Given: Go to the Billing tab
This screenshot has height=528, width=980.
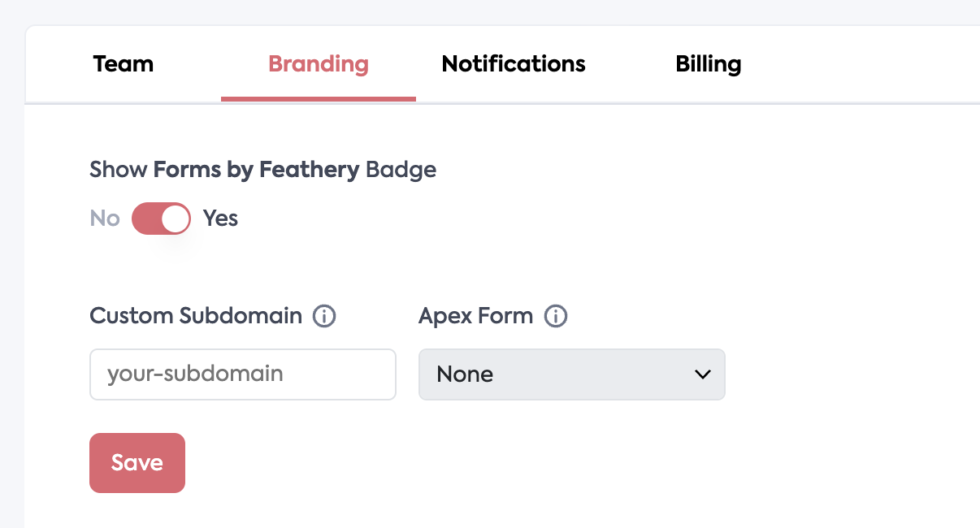Looking at the screenshot, I should click(708, 64).
